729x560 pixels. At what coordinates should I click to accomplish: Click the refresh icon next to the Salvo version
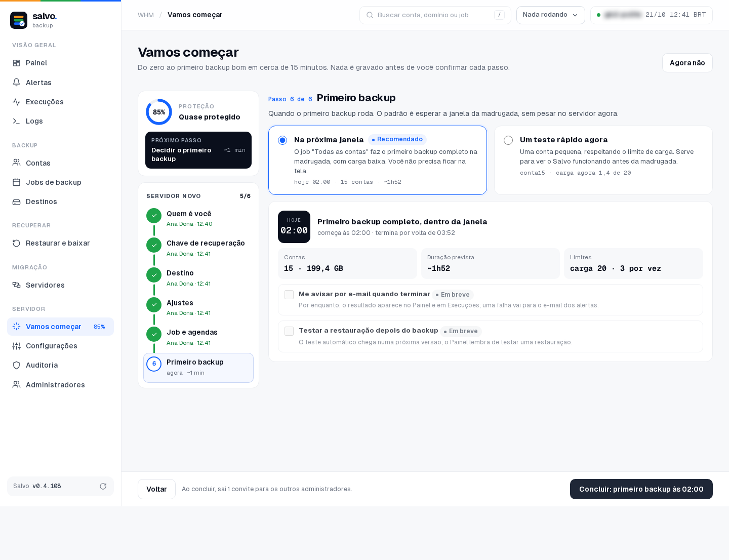pos(103,486)
